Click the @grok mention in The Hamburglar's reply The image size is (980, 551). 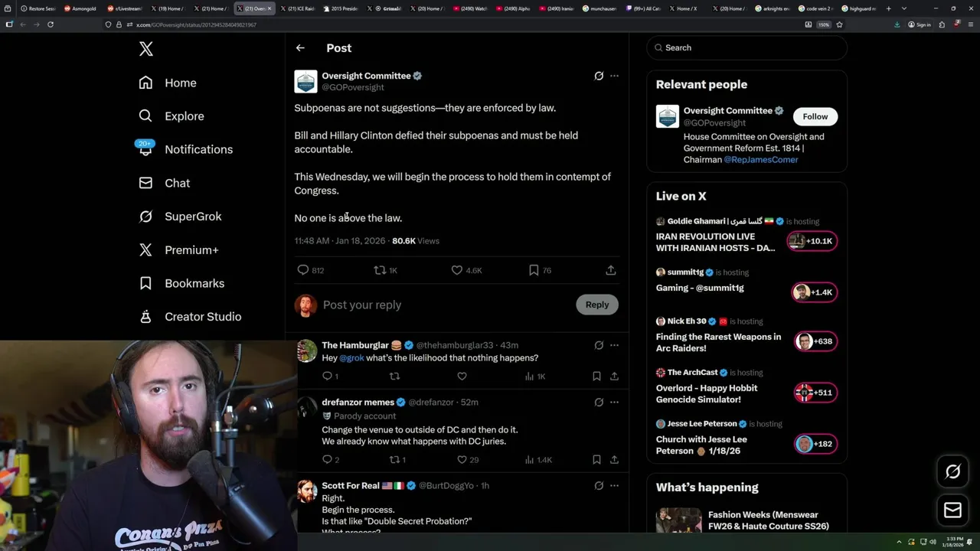351,357
